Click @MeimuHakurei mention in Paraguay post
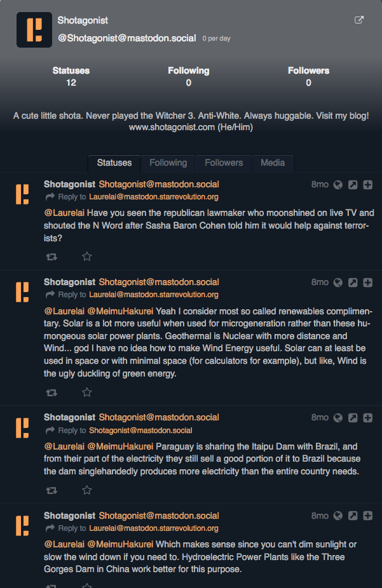The image size is (382, 588). point(120,446)
